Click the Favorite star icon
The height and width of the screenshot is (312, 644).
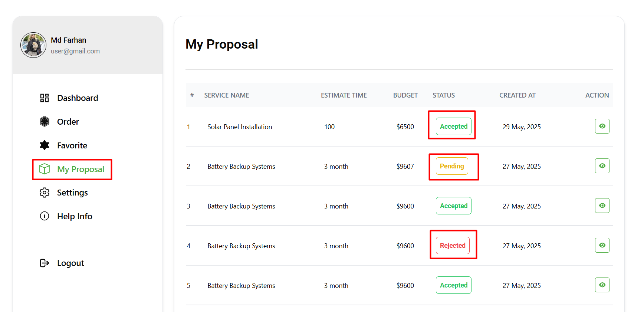45,145
